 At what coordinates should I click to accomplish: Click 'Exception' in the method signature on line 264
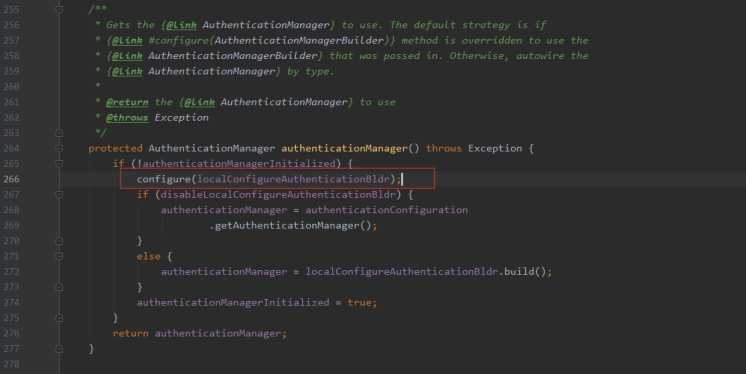tap(495, 148)
